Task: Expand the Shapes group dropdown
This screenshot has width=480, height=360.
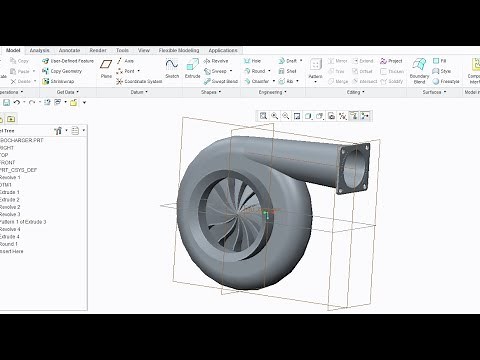Action: 211,92
